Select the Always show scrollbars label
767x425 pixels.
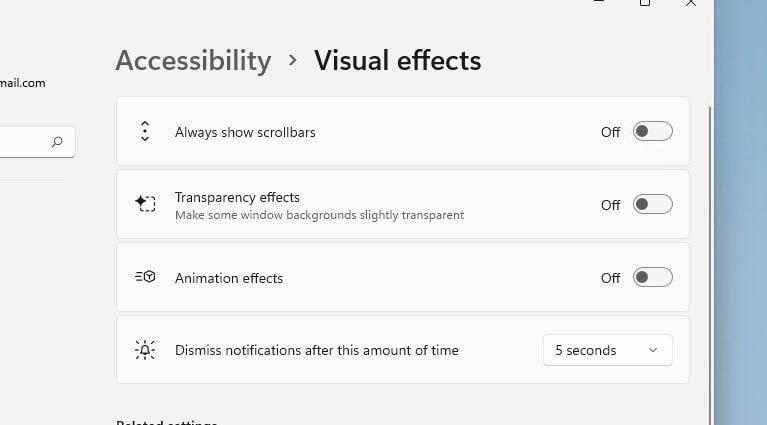point(245,132)
